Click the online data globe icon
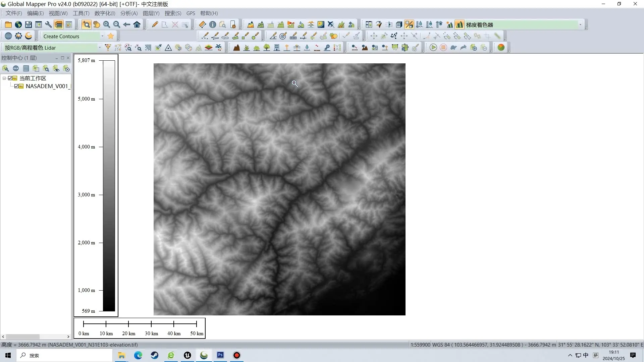The image size is (644, 362). click(18, 24)
